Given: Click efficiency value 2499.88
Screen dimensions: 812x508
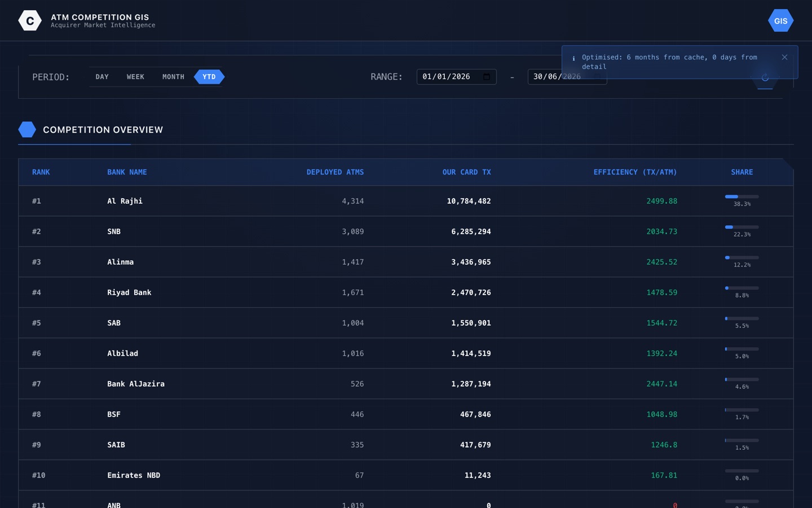Looking at the screenshot, I should (661, 201).
